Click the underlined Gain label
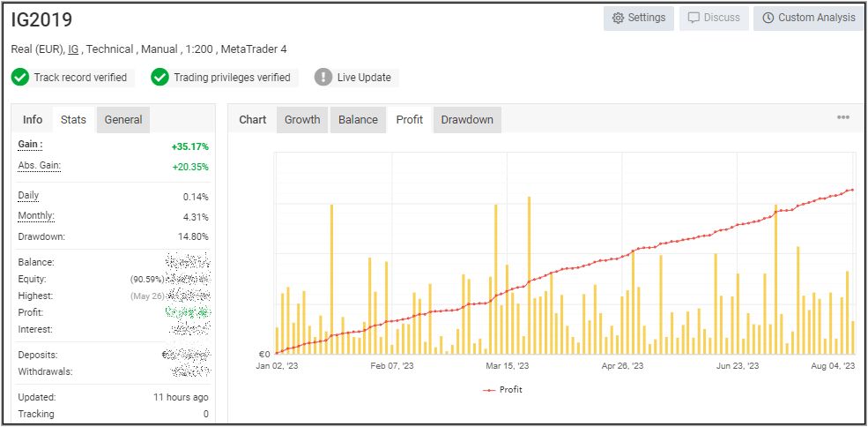 tap(30, 145)
